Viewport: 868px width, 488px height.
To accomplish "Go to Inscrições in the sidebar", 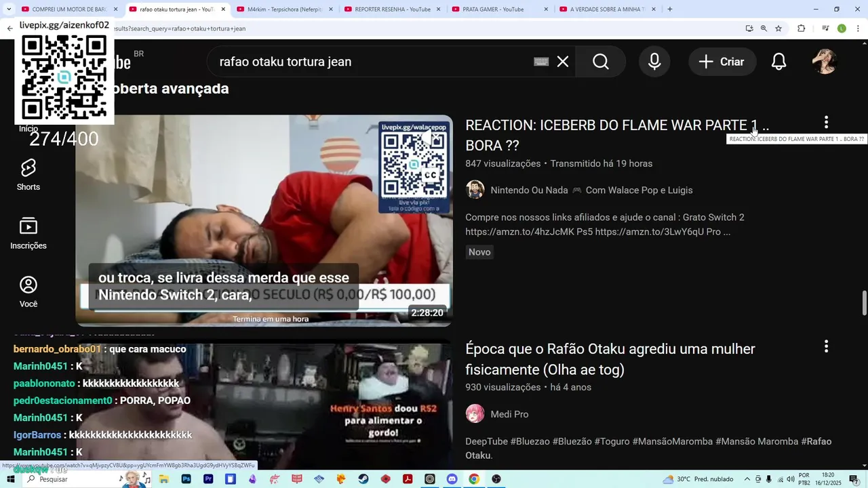I will click(x=28, y=234).
